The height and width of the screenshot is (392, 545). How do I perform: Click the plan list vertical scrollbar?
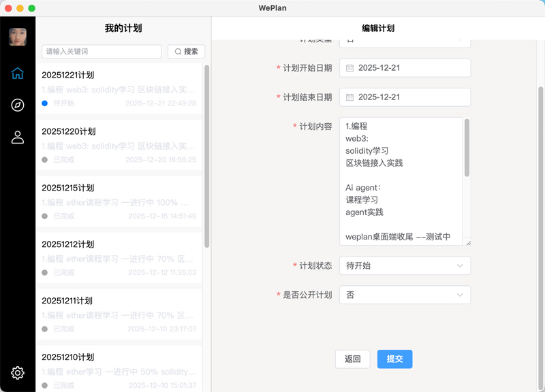coord(206,157)
